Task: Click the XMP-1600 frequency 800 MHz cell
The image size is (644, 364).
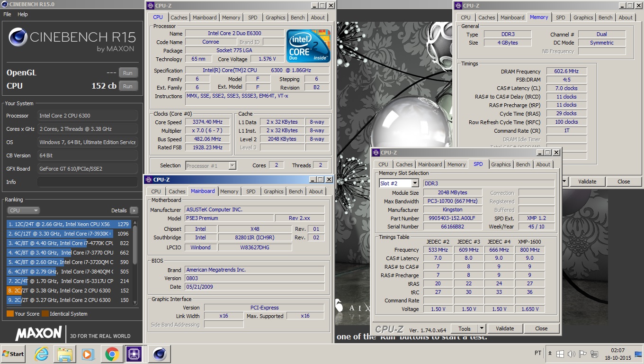Action: click(529, 250)
